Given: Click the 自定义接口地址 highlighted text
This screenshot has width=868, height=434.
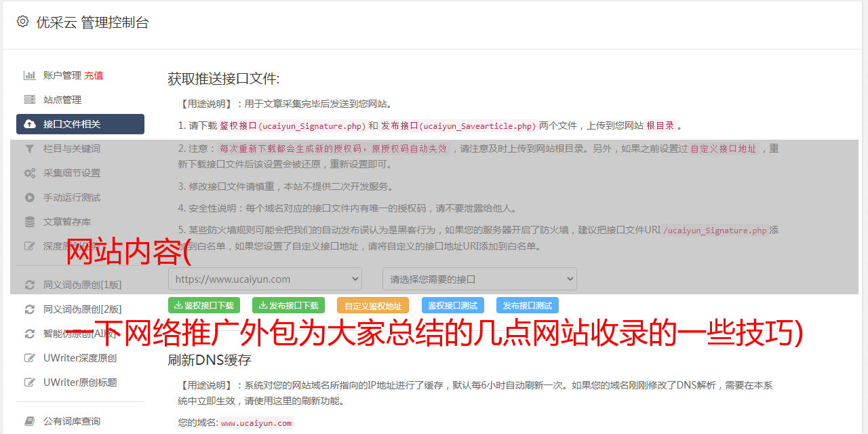Looking at the screenshot, I should (x=724, y=149).
